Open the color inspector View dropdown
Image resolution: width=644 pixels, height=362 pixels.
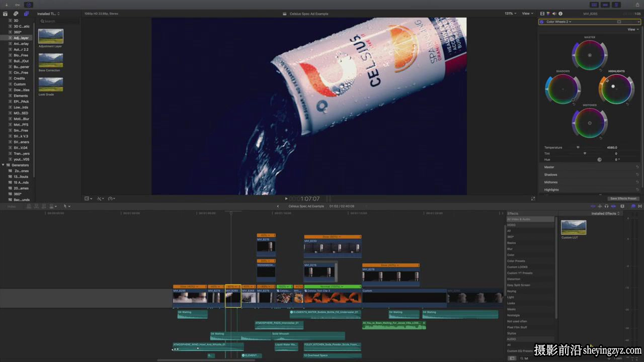[x=633, y=29]
